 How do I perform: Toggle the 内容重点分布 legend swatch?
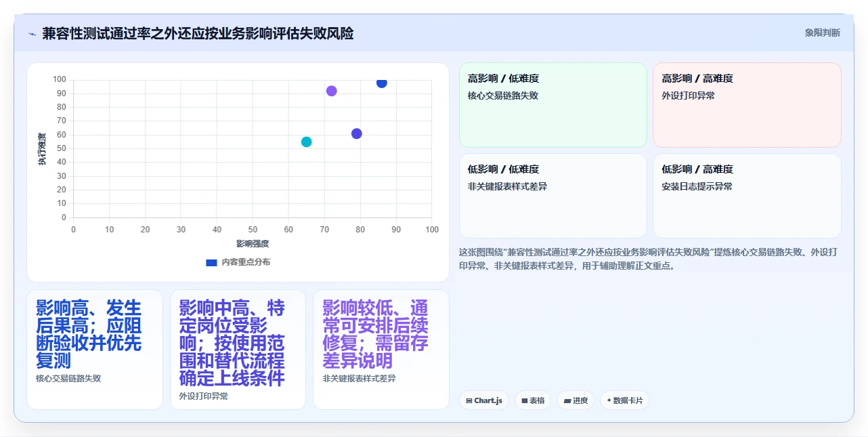(x=211, y=262)
